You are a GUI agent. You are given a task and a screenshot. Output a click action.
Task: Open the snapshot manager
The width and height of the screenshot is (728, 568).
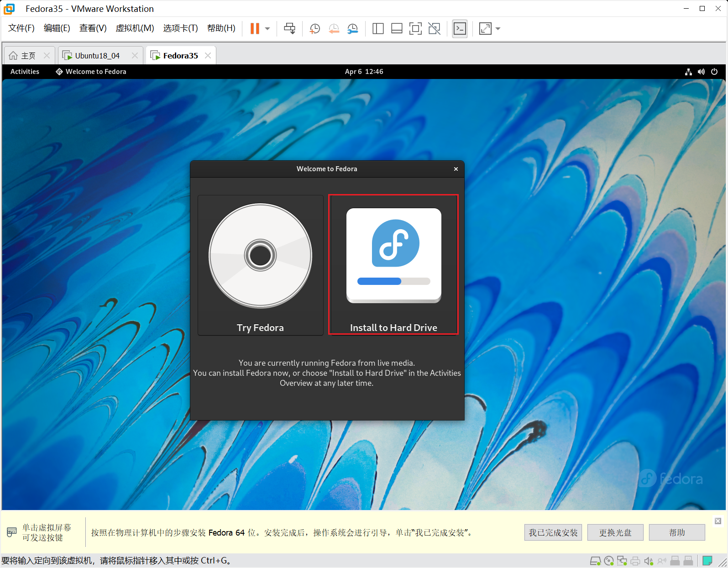pyautogui.click(x=352, y=29)
